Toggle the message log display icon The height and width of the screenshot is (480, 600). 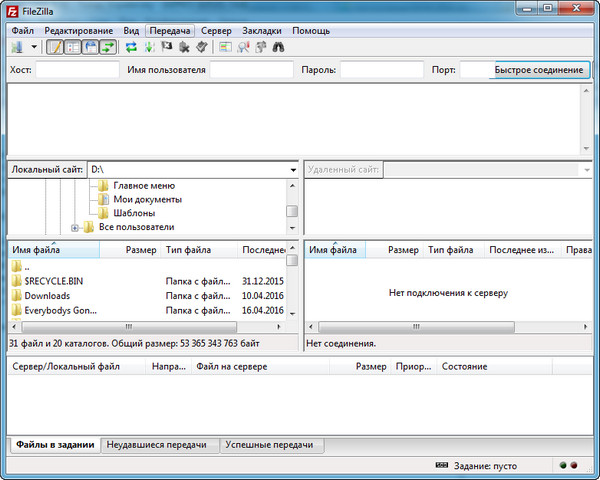pyautogui.click(x=55, y=47)
